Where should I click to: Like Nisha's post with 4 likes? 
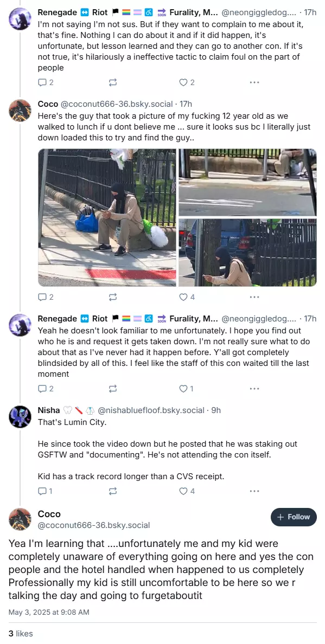[187, 491]
